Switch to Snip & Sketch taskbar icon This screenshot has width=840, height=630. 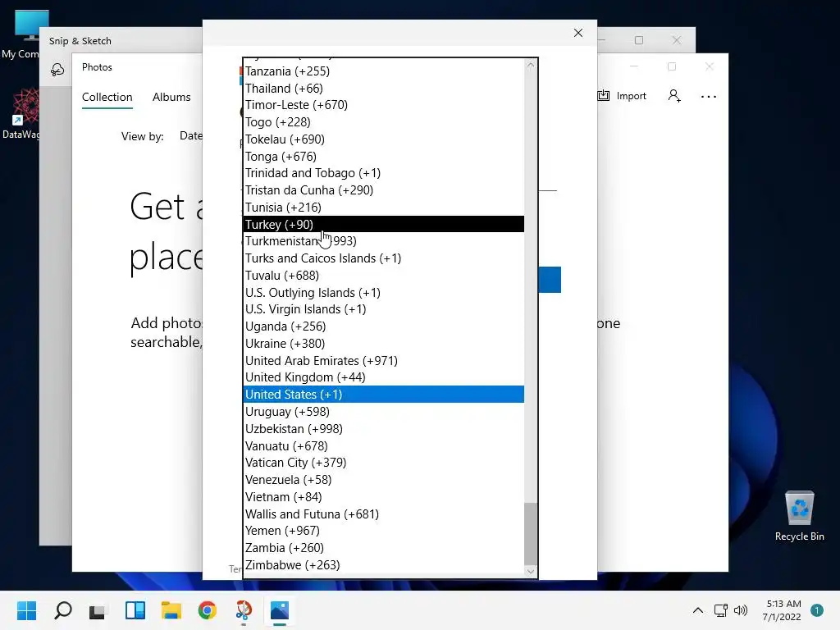pyautogui.click(x=244, y=610)
